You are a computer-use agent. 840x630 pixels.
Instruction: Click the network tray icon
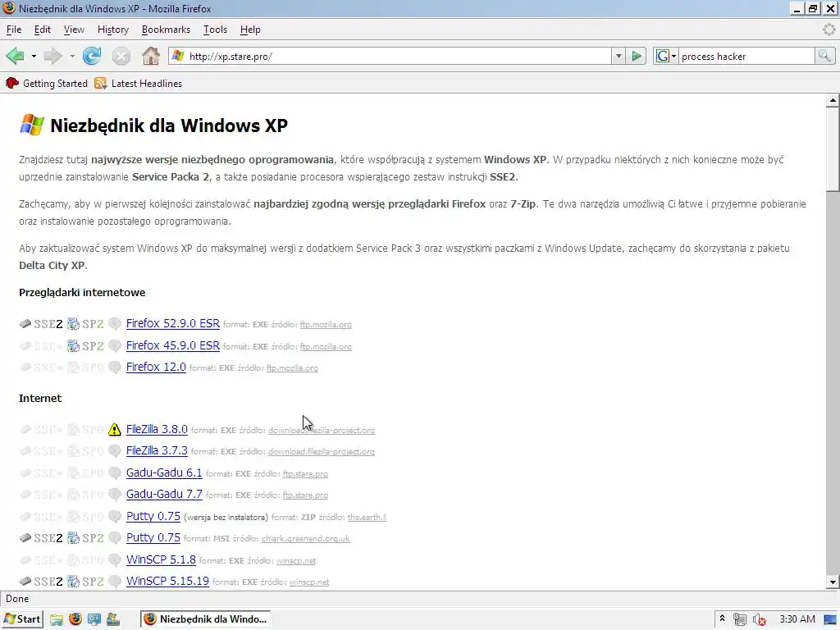[x=740, y=619]
